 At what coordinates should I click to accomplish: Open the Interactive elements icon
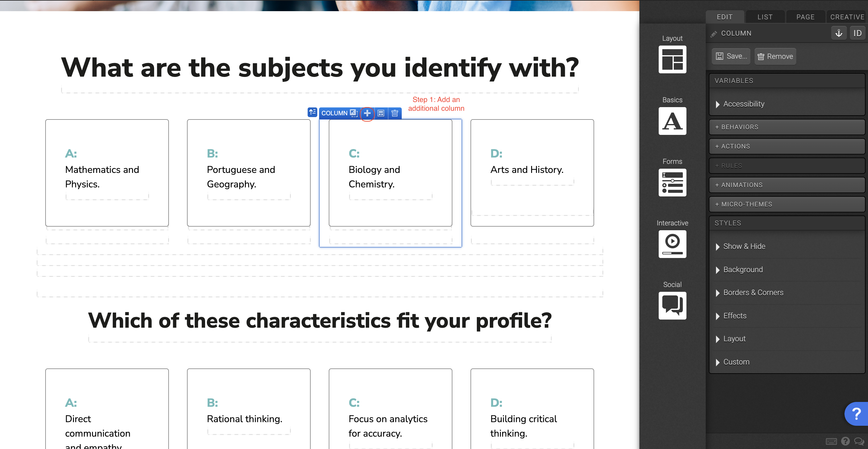(x=672, y=244)
